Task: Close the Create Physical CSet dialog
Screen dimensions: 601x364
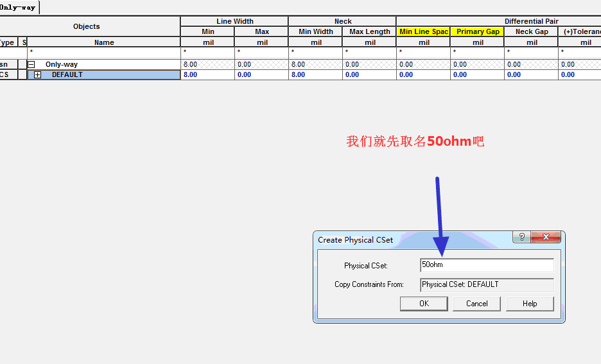Action: (546, 238)
